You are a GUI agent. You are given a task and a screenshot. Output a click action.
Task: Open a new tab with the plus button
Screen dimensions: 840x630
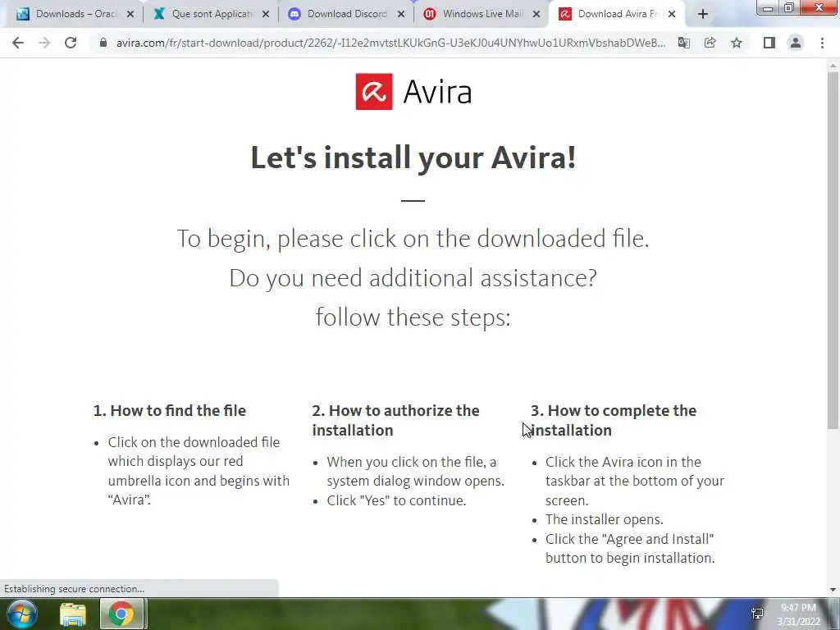point(703,15)
